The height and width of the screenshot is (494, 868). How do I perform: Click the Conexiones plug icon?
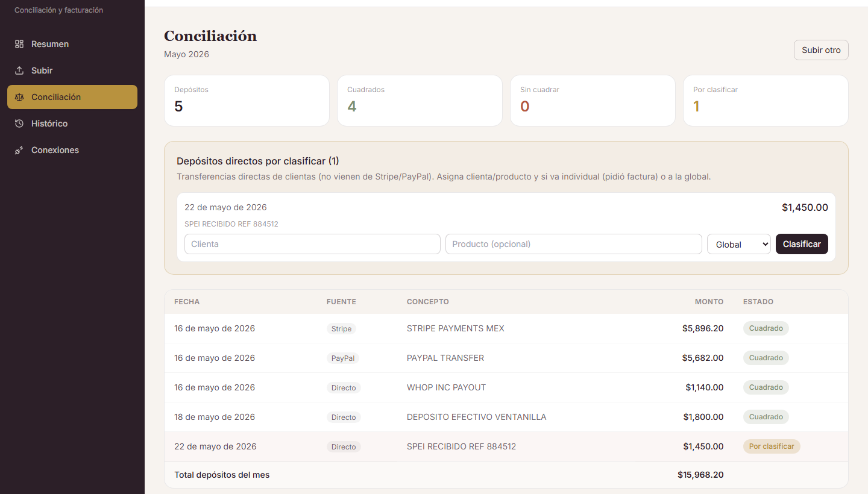click(x=19, y=150)
